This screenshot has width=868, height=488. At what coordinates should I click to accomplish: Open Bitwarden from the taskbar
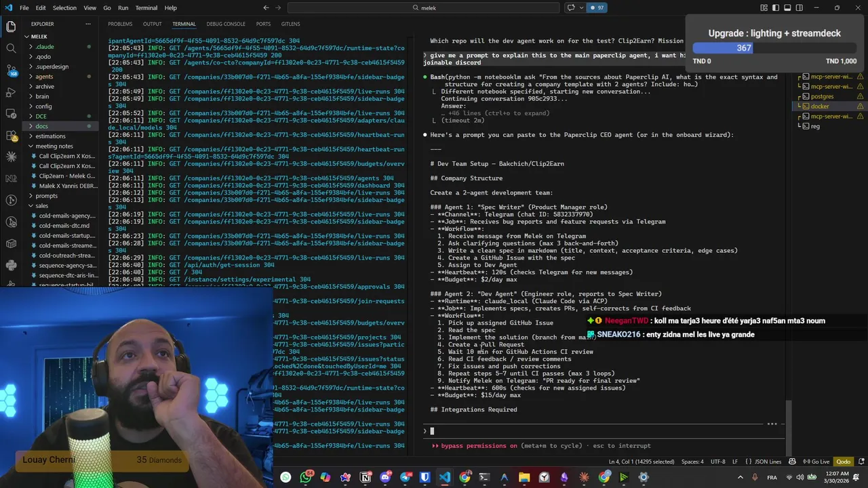click(x=425, y=477)
